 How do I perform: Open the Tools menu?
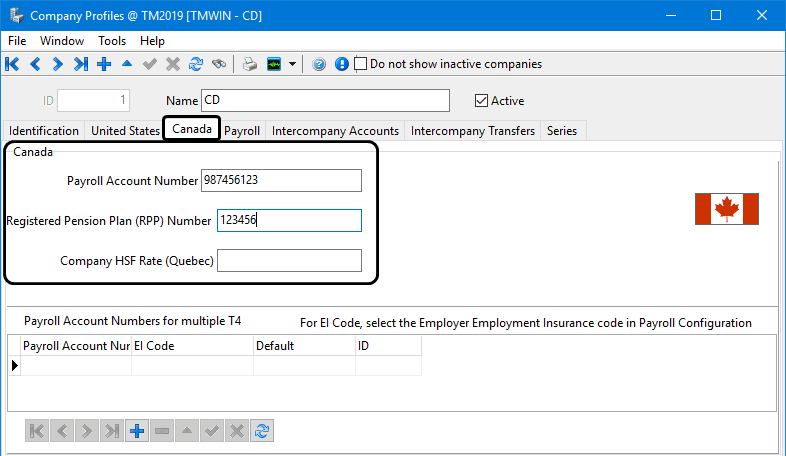click(x=112, y=41)
